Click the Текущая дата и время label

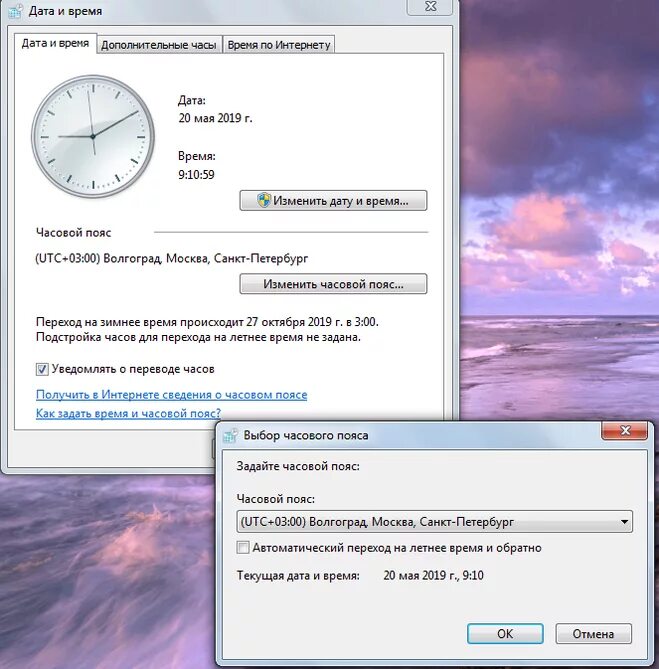298,576
